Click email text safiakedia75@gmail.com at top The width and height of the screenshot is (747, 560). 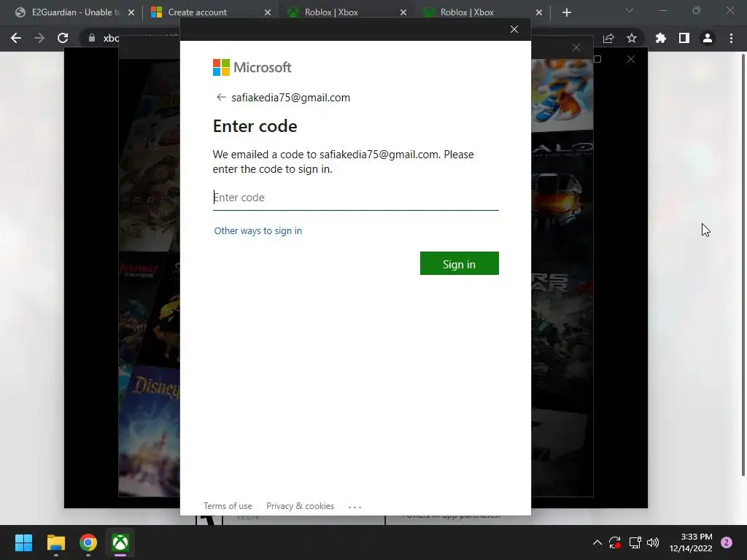pos(290,98)
